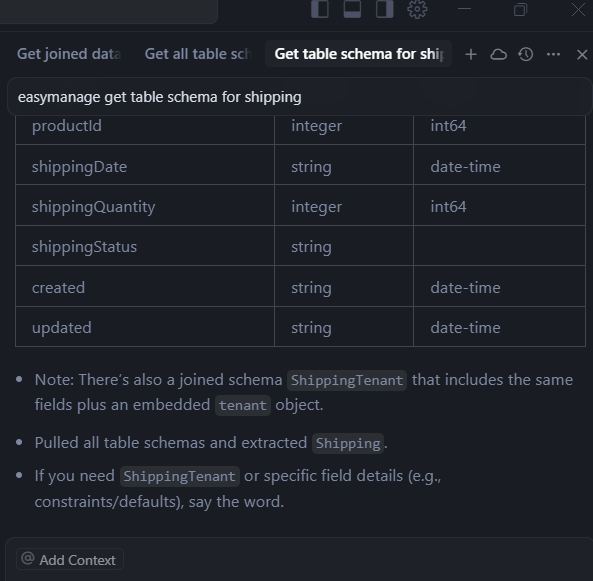The height and width of the screenshot is (581, 593).
Task: Select the 'updated' field name cell
Action: (145, 326)
